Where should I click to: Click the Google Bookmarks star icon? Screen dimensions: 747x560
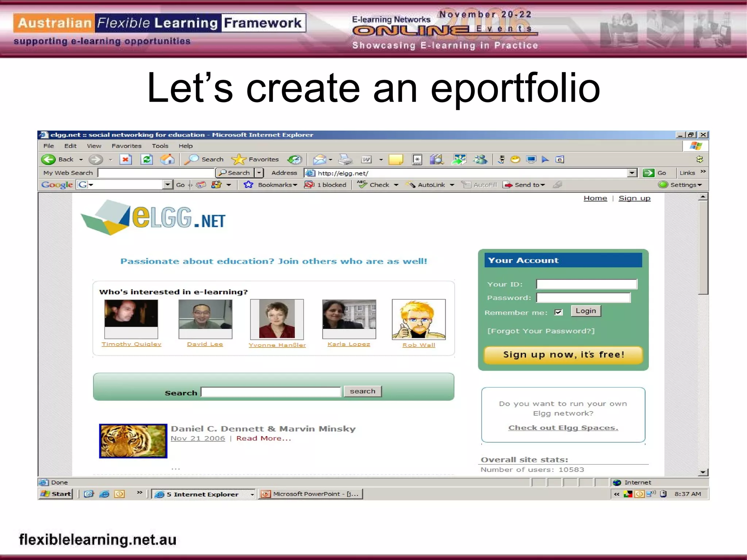(x=248, y=185)
